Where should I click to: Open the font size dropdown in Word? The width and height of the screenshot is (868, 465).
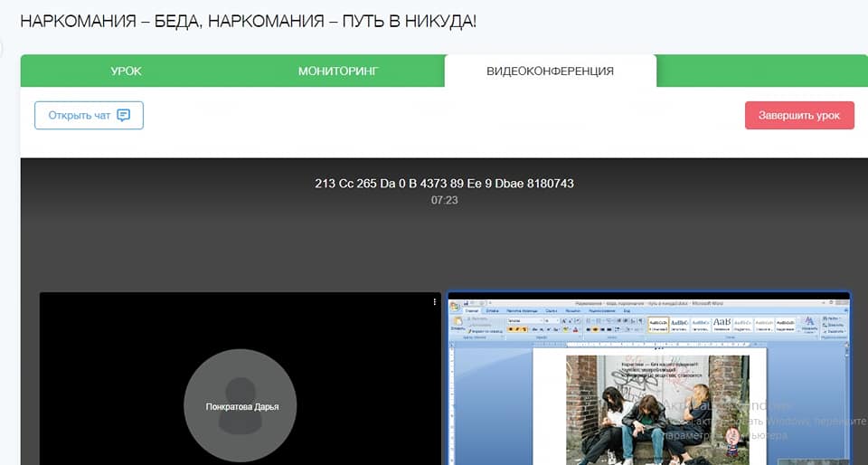point(557,320)
